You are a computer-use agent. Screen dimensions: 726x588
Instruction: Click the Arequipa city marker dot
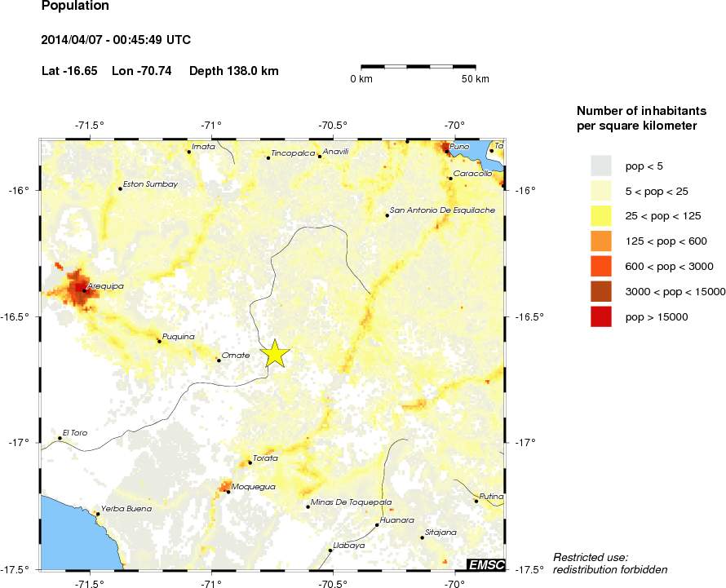pos(83,290)
